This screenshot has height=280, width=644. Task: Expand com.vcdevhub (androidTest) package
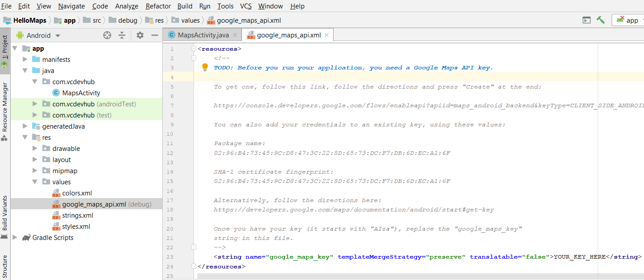(35, 104)
